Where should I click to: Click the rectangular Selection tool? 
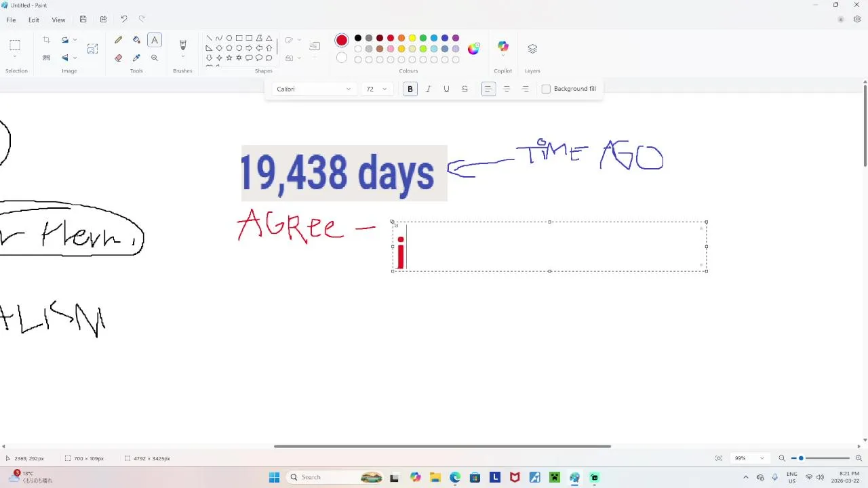pyautogui.click(x=15, y=45)
